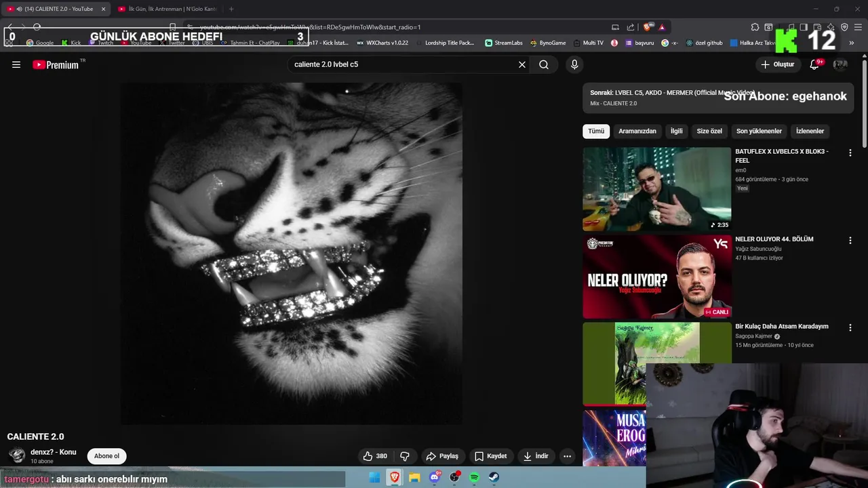Click the Oluştur create button

[777, 64]
